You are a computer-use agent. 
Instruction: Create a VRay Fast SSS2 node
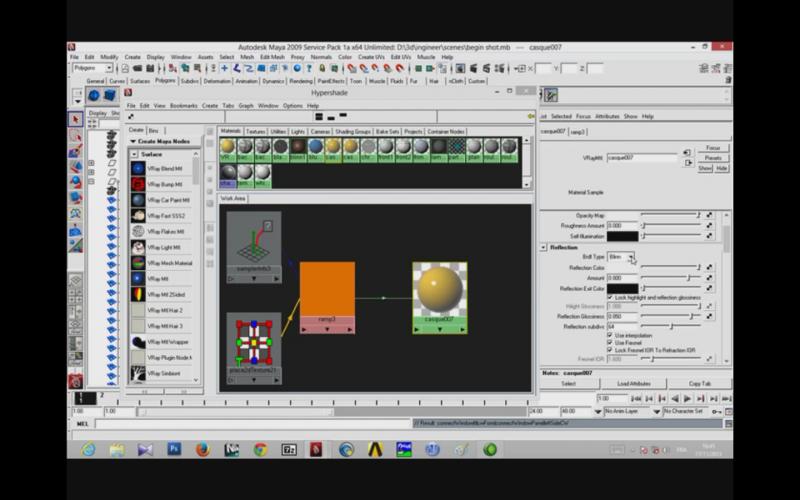pyautogui.click(x=161, y=216)
